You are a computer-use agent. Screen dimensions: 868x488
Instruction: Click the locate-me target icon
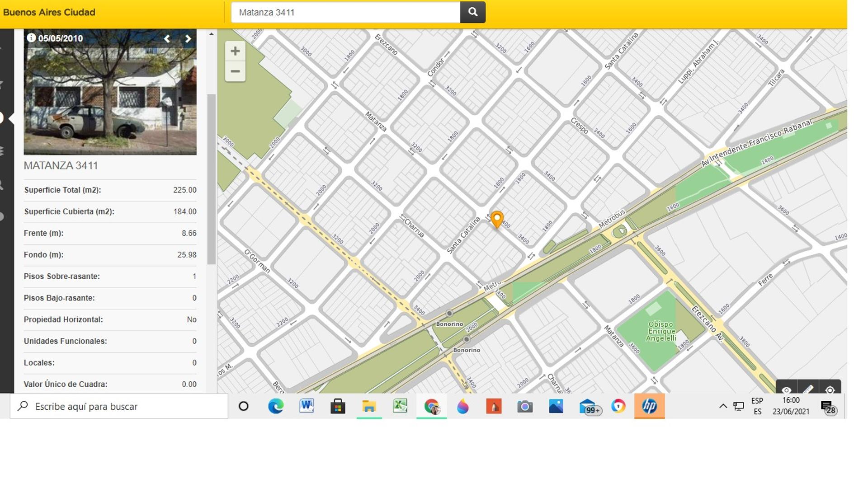point(830,389)
